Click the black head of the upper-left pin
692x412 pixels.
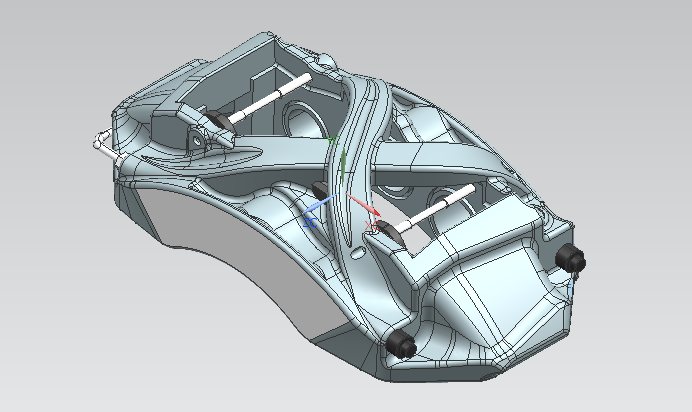[x=213, y=123]
